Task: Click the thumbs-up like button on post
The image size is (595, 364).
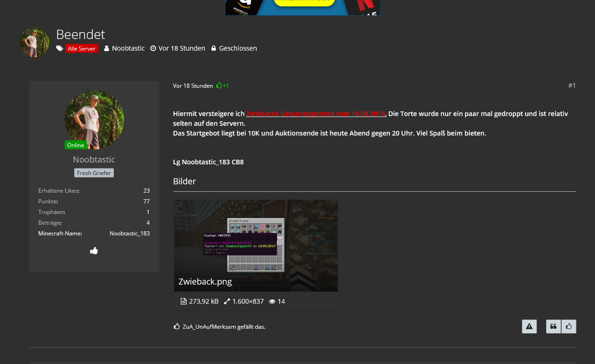Action: tap(569, 326)
